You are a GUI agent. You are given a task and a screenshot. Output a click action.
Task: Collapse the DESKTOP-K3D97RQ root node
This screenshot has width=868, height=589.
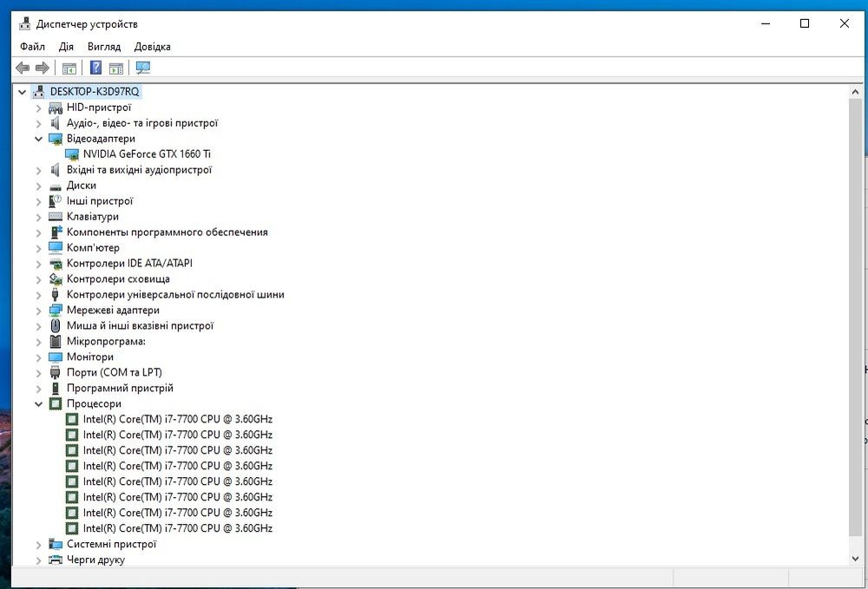[23, 92]
